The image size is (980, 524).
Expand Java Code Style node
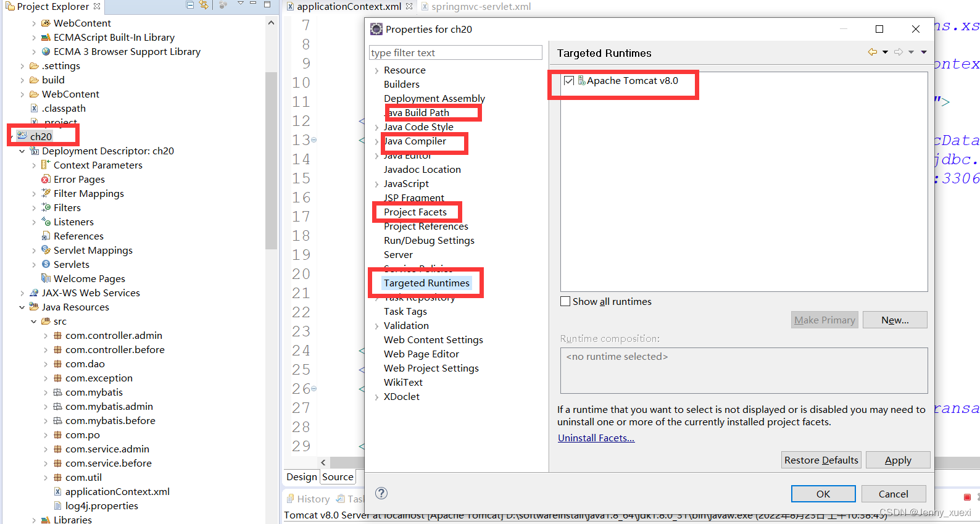pos(376,127)
